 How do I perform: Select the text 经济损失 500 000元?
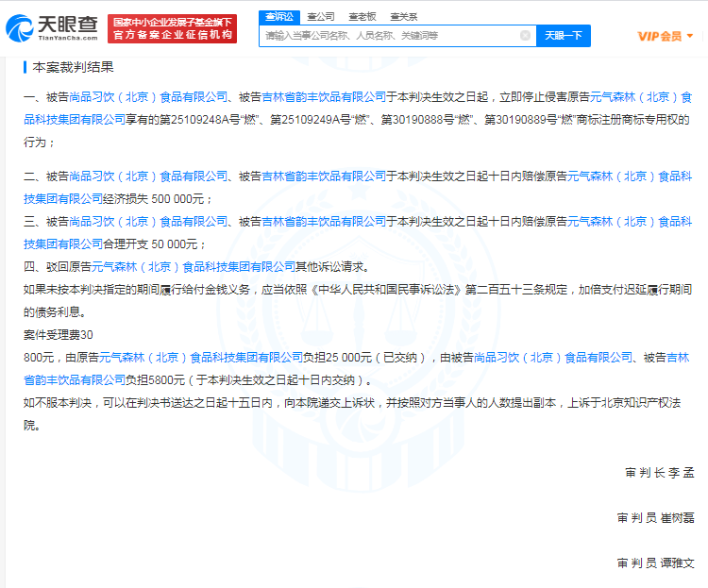154,199
